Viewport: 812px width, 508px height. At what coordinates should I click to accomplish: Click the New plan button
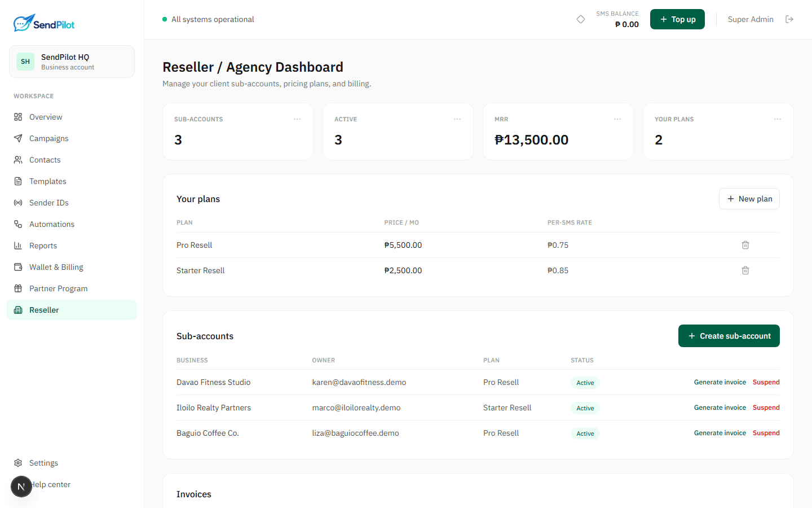point(749,199)
